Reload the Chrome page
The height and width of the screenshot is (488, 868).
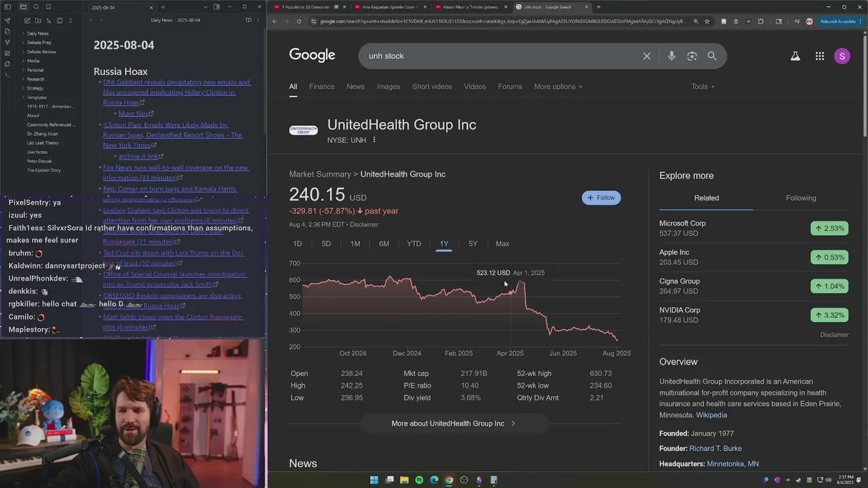click(298, 21)
